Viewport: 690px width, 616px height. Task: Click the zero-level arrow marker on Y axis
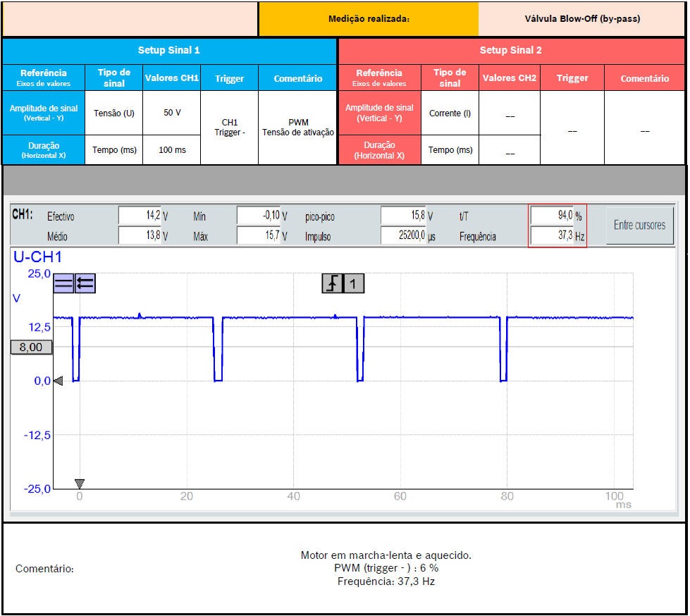pyautogui.click(x=58, y=381)
